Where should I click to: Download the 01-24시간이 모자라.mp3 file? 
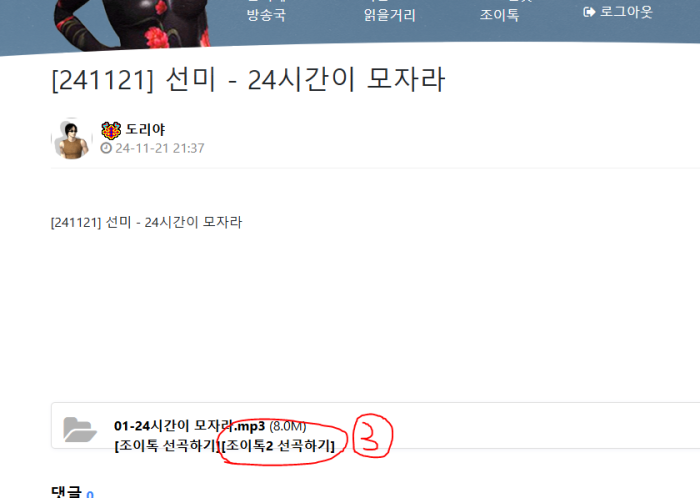click(x=189, y=426)
